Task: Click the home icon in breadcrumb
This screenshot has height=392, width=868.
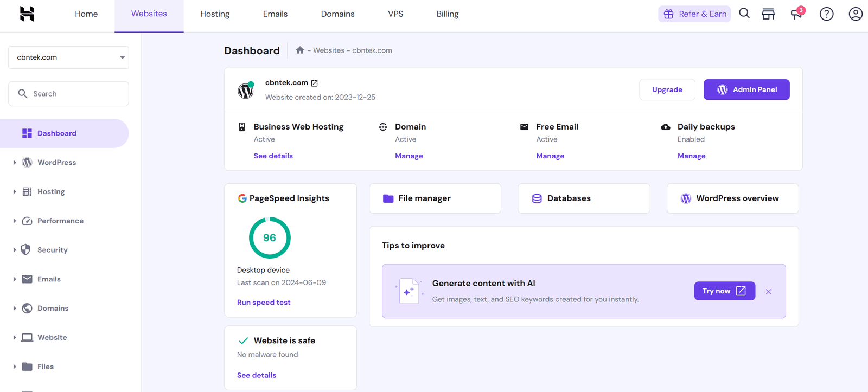Action: point(300,50)
